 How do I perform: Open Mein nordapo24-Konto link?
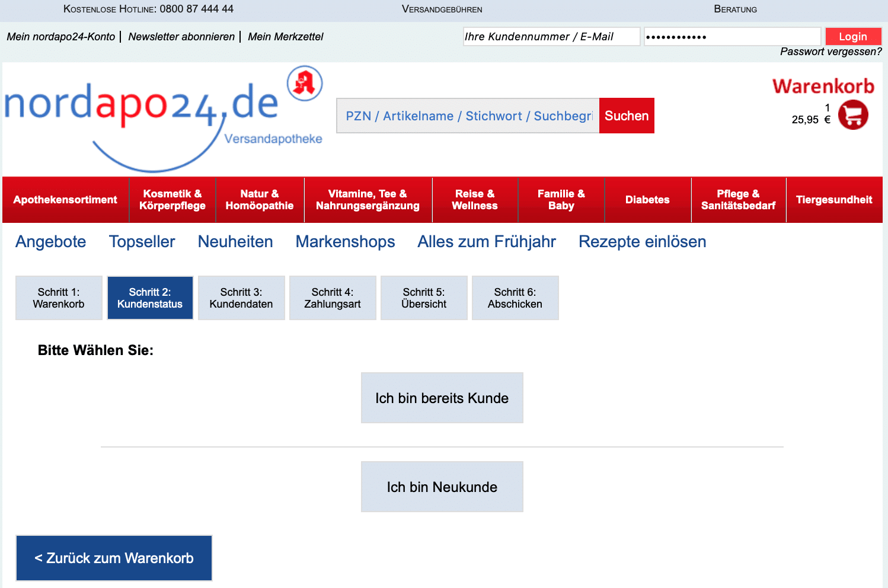[61, 37]
